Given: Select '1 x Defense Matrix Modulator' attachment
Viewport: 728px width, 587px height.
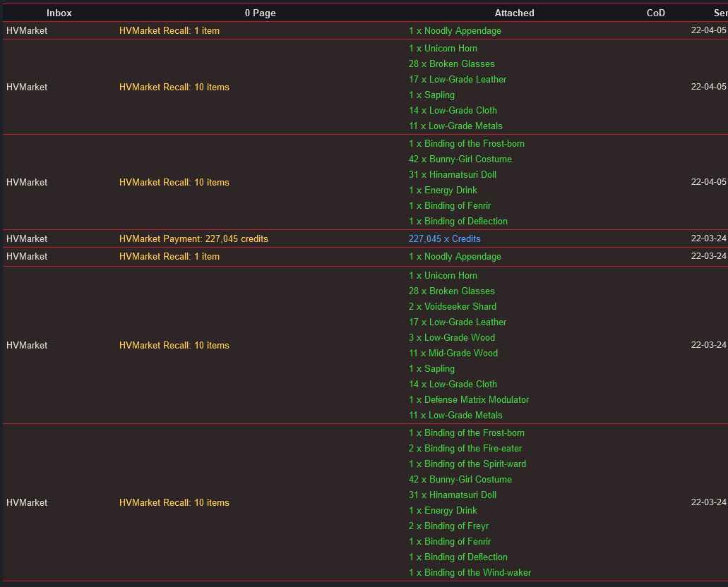Looking at the screenshot, I should pos(468,399).
